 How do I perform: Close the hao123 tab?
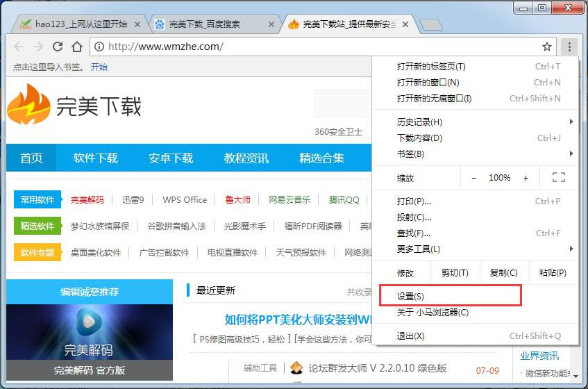tap(137, 24)
